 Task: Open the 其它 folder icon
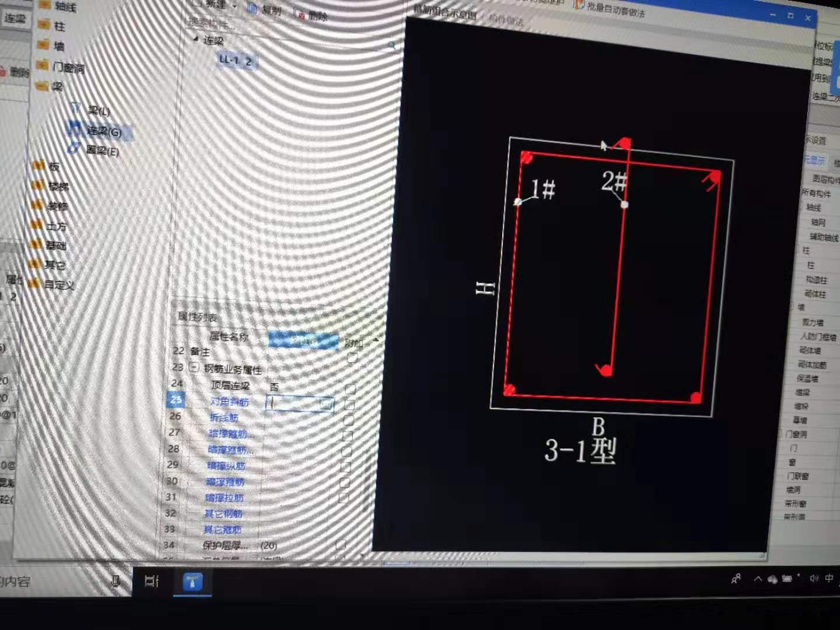[x=35, y=265]
